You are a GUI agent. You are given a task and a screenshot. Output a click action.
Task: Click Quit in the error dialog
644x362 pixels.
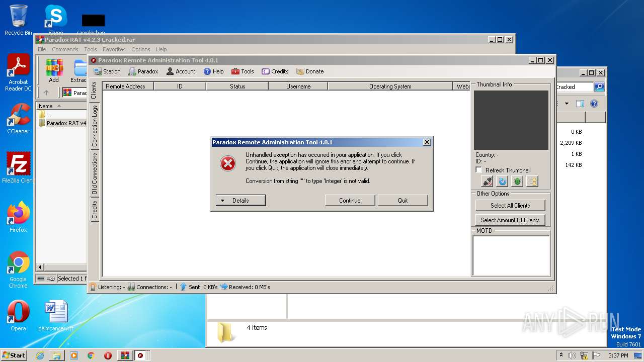pos(403,200)
